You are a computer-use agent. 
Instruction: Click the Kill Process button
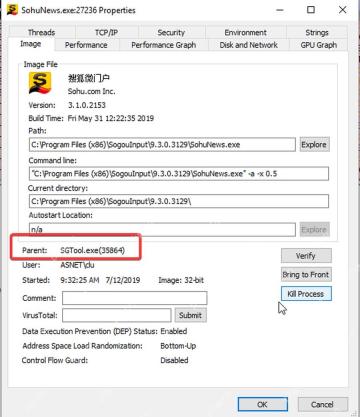tap(306, 294)
